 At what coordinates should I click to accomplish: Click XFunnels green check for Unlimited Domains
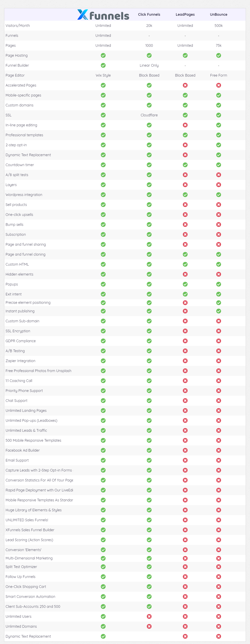pyautogui.click(x=103, y=626)
